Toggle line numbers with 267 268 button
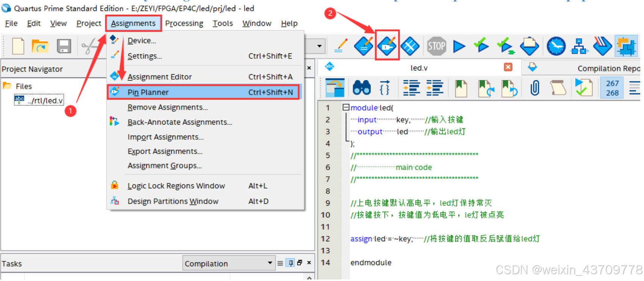Image resolution: width=644 pixels, height=281 pixels. (x=612, y=88)
